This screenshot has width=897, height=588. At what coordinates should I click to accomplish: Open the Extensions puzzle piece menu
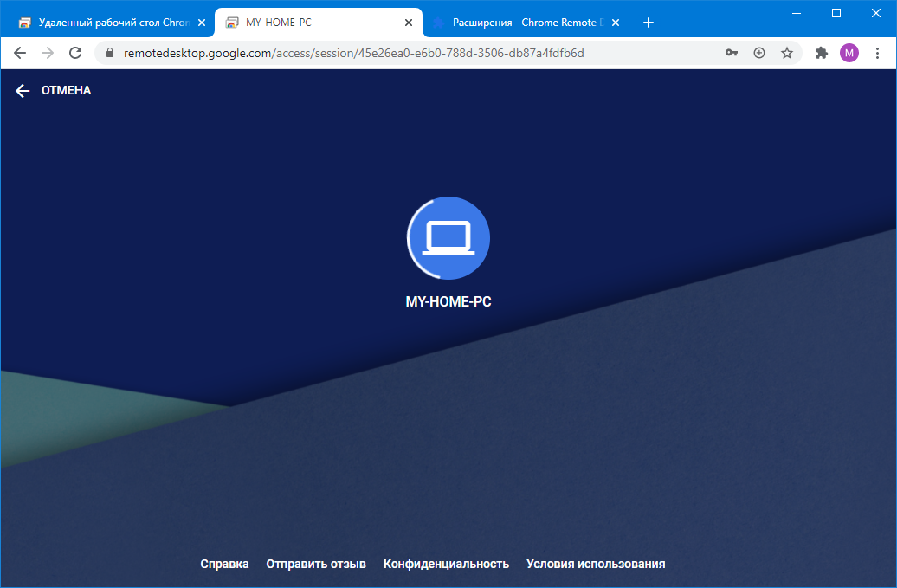822,53
